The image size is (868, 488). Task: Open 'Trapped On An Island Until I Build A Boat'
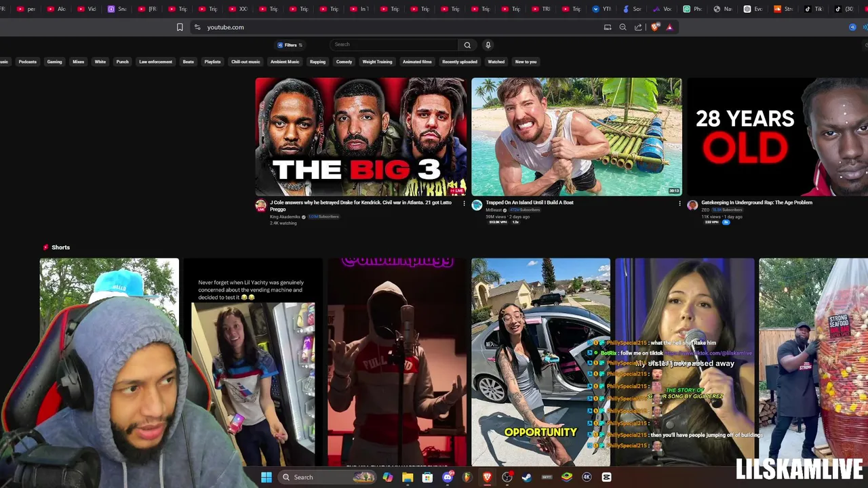530,203
